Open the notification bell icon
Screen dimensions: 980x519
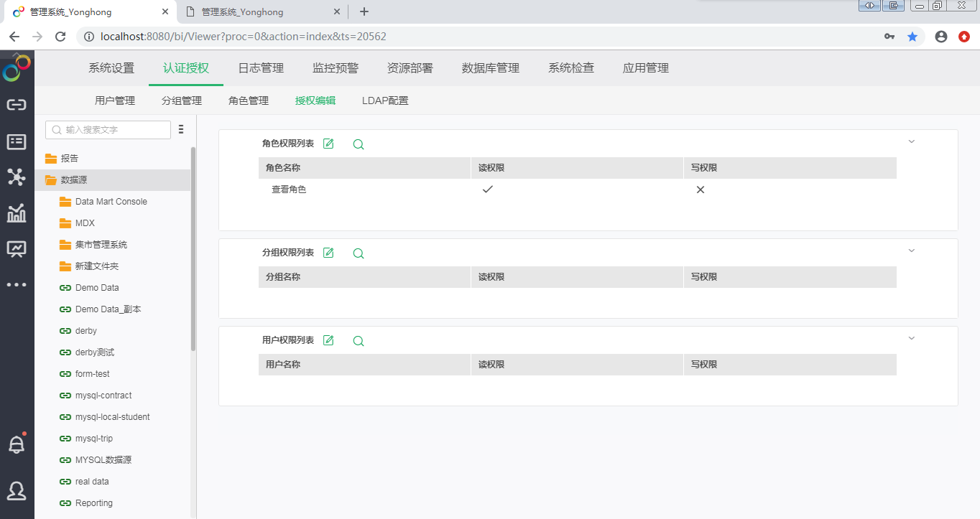[x=17, y=444]
